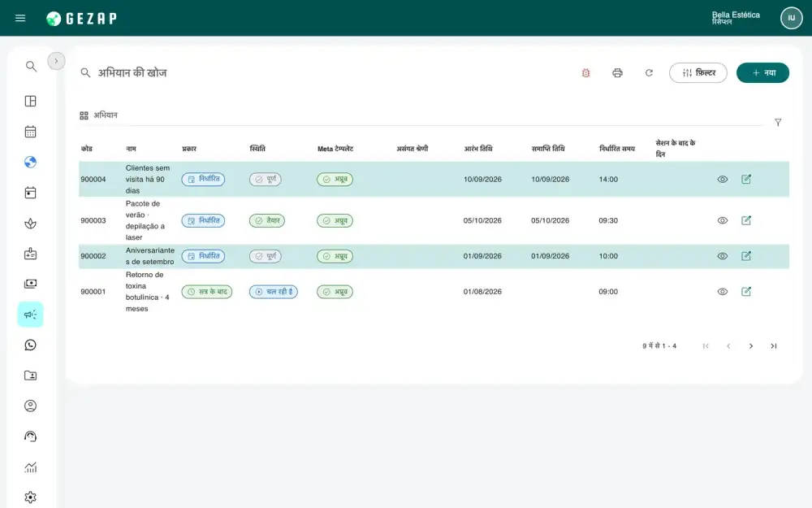This screenshot has width=812, height=508.
Task: Jump to the last page of campaigns
Action: click(x=774, y=346)
